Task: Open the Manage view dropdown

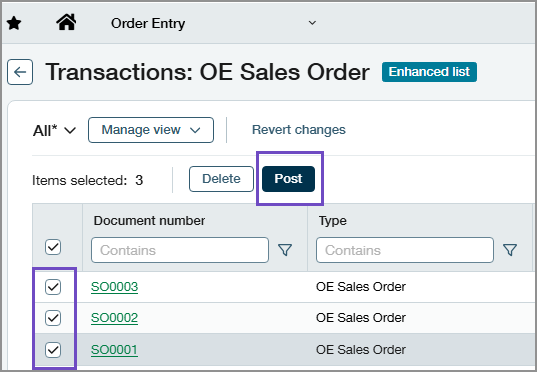Action: pyautogui.click(x=151, y=130)
